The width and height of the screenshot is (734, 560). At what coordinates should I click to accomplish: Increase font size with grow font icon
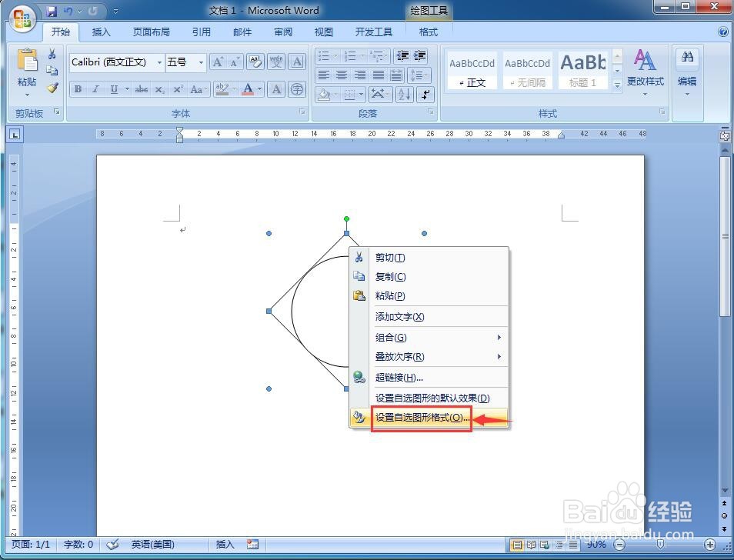click(218, 62)
